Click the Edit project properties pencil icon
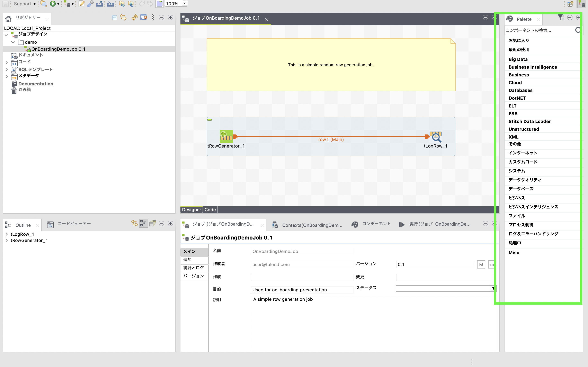Screen dimensions: 588x367 tap(82, 4)
